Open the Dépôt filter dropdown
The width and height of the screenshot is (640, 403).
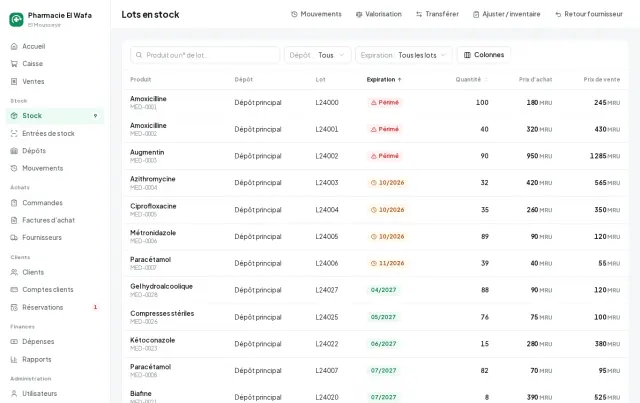pos(318,55)
